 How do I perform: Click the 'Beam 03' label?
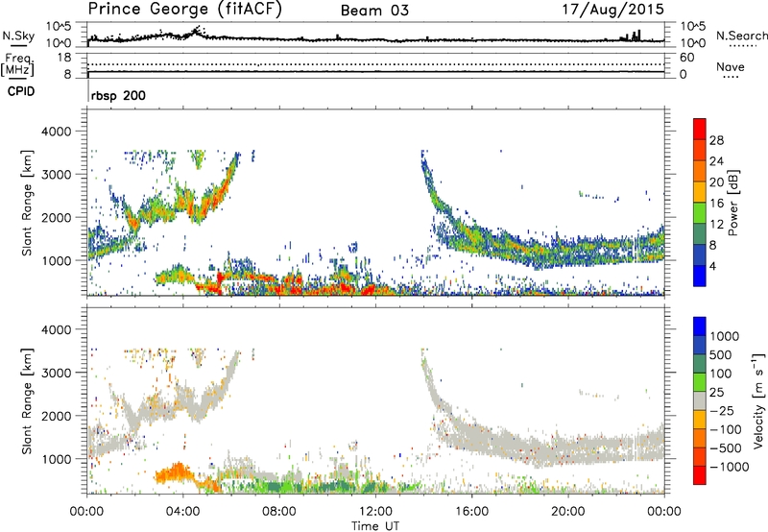[374, 11]
